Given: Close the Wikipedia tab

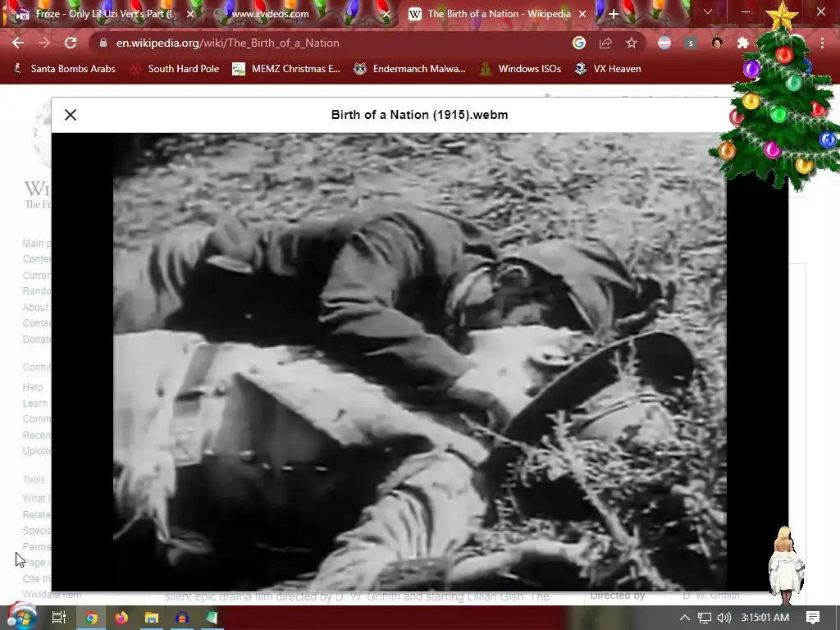Looking at the screenshot, I should click(582, 14).
